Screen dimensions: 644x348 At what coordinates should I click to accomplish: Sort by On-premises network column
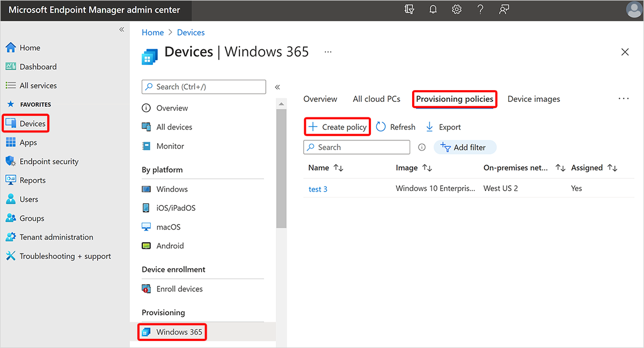click(x=524, y=168)
